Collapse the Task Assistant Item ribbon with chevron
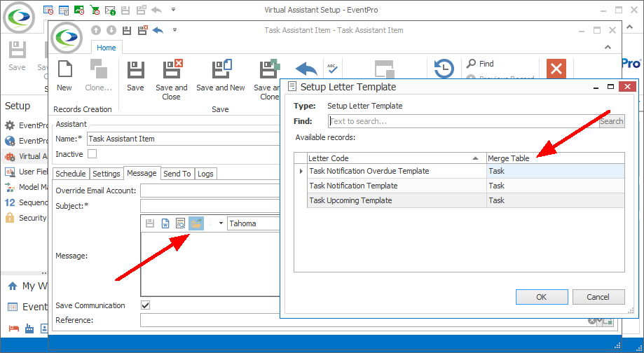This screenshot has height=353, width=644. click(608, 47)
